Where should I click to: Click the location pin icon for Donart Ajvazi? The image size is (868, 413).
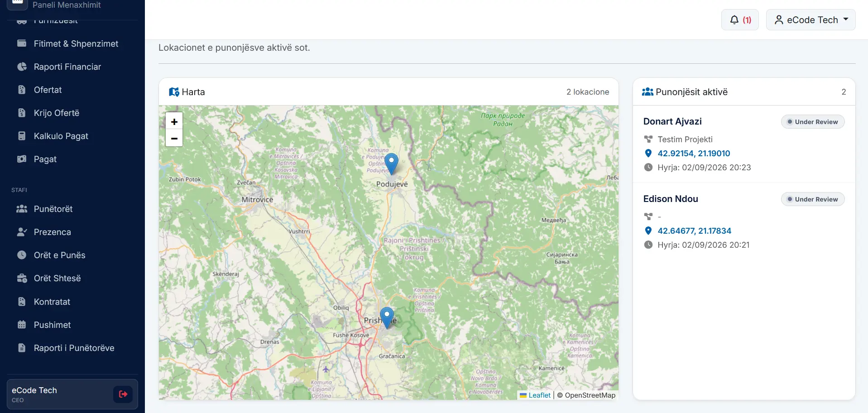[648, 154]
